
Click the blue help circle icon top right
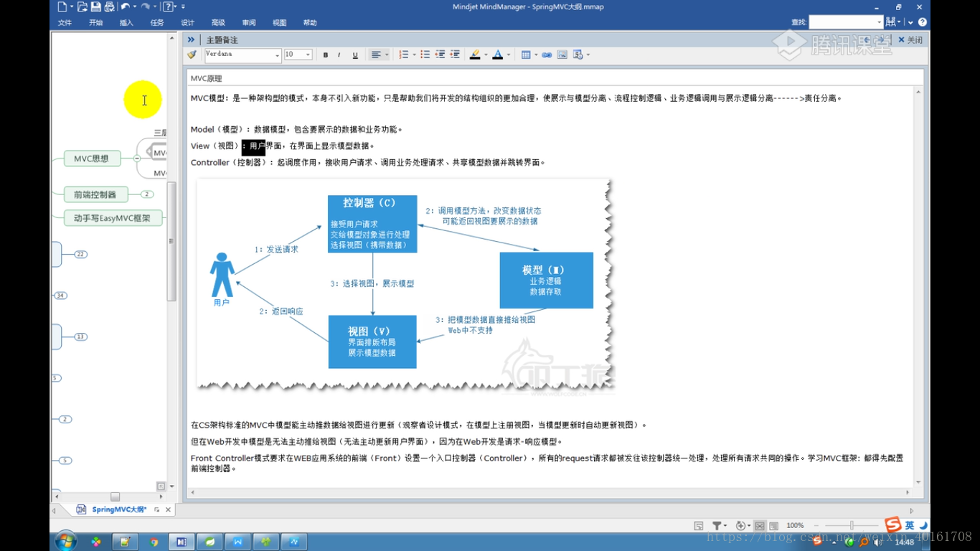[x=923, y=22]
